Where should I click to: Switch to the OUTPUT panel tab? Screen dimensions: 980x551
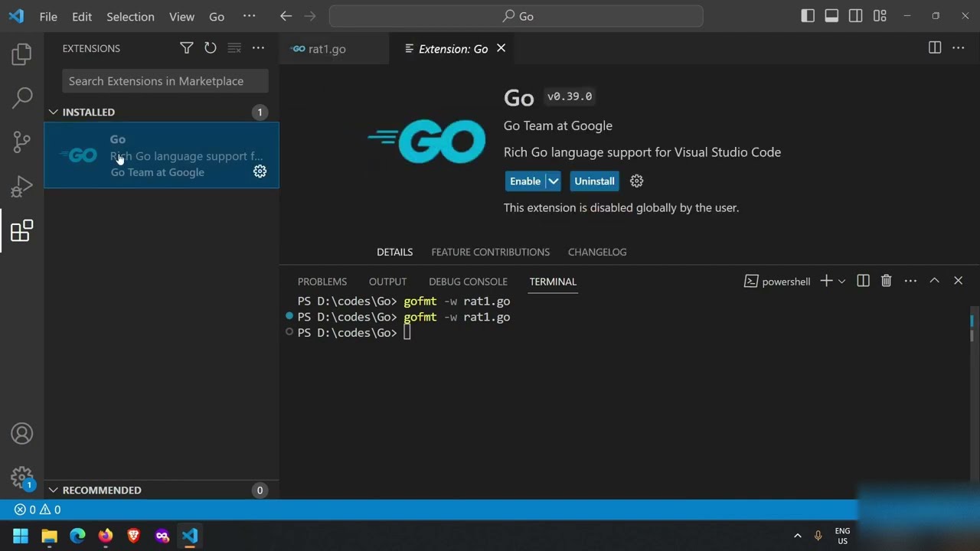point(387,282)
